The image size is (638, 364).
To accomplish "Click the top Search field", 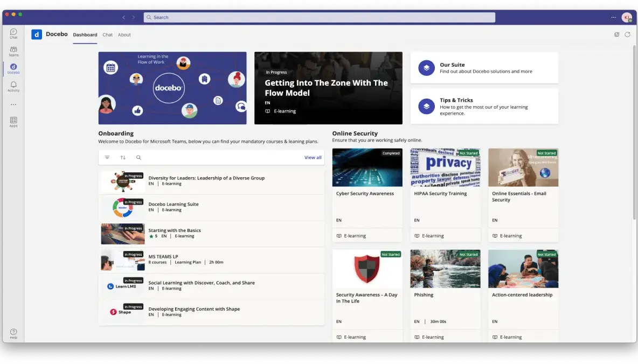I will 320,17.
